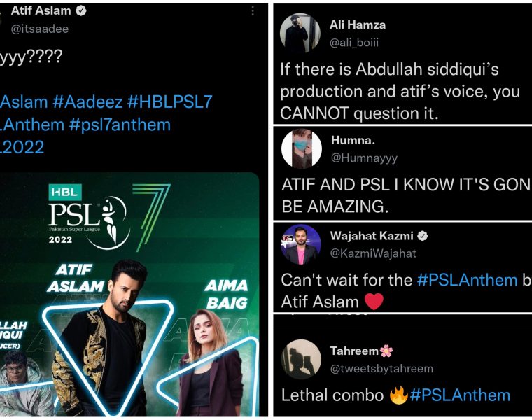Open Wajahat Kazmi's profile avatar
532x420 pixels.
[x=301, y=244]
